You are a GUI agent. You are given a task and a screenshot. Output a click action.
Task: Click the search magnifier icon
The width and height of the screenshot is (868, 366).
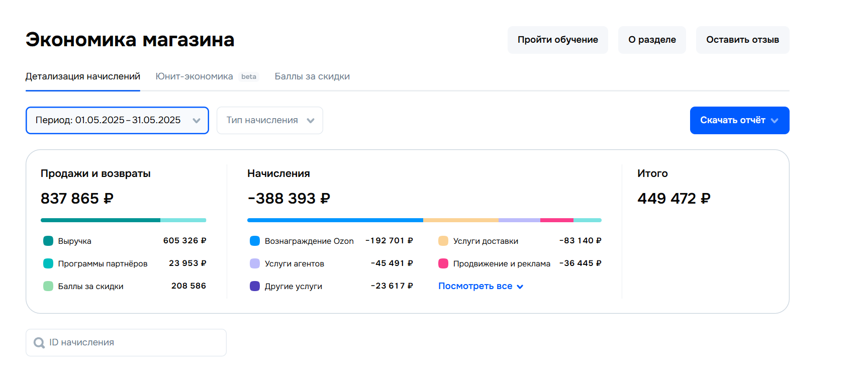pos(39,343)
